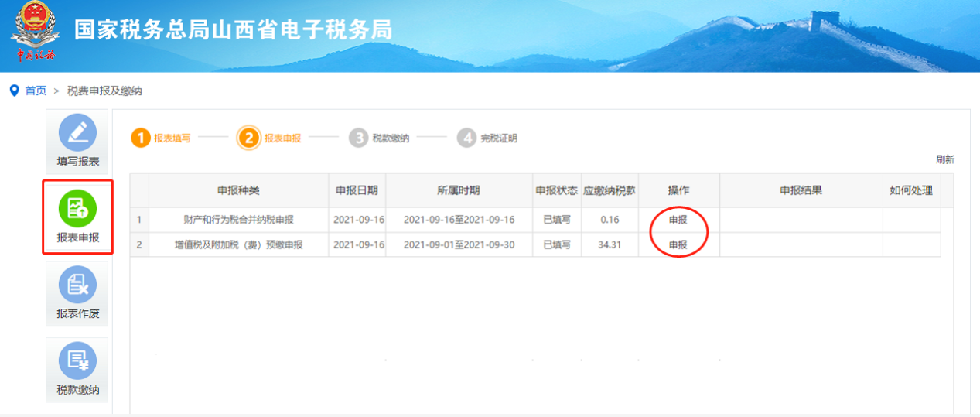The width and height of the screenshot is (980, 417).
Task: Click the 如何处理 column header
Action: pyautogui.click(x=911, y=190)
